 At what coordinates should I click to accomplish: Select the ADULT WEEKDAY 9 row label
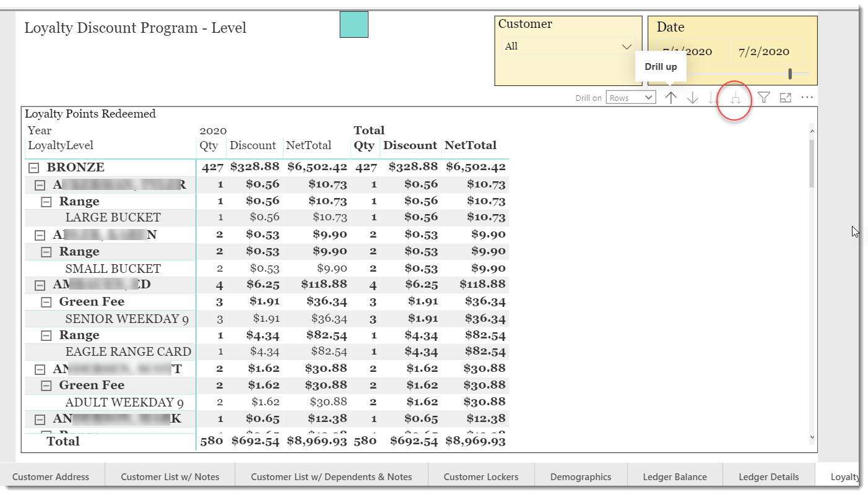(124, 403)
